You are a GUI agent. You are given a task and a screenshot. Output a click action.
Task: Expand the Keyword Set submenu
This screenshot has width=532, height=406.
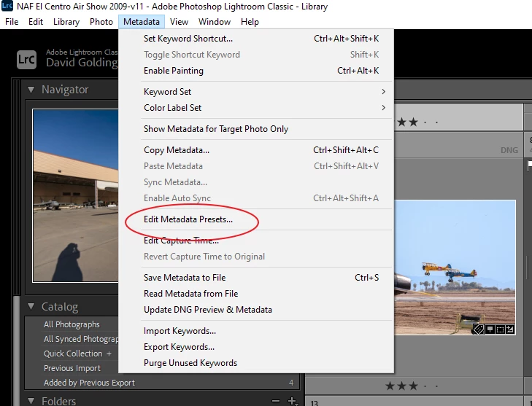256,92
